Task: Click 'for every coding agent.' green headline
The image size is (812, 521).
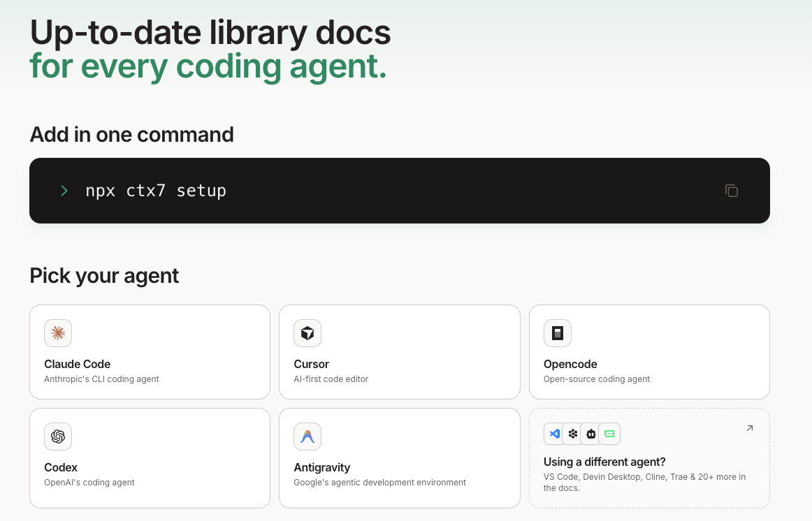Action: pyautogui.click(x=208, y=67)
